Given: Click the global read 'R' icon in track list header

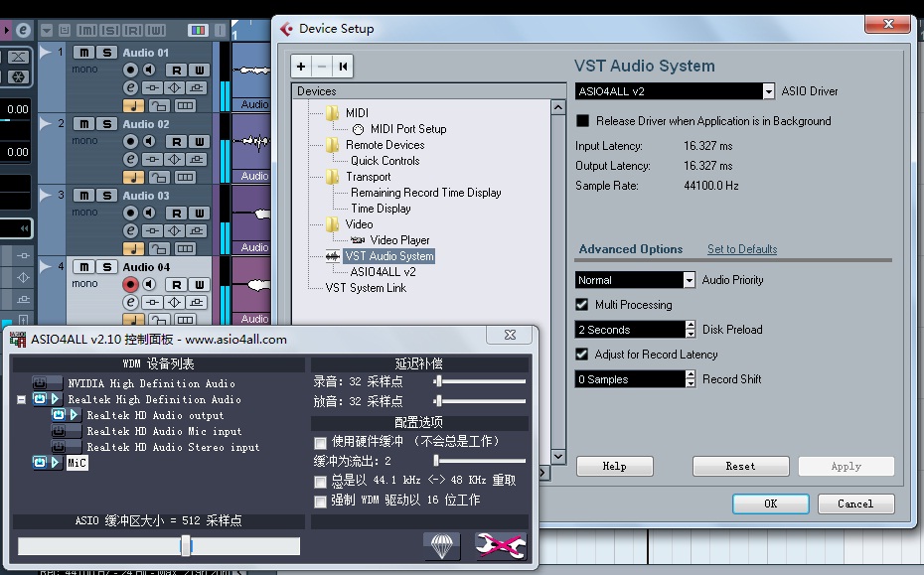Looking at the screenshot, I should point(132,30).
